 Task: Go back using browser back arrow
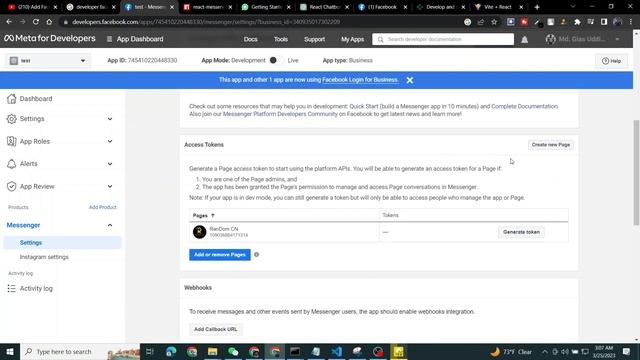pyautogui.click(x=9, y=22)
